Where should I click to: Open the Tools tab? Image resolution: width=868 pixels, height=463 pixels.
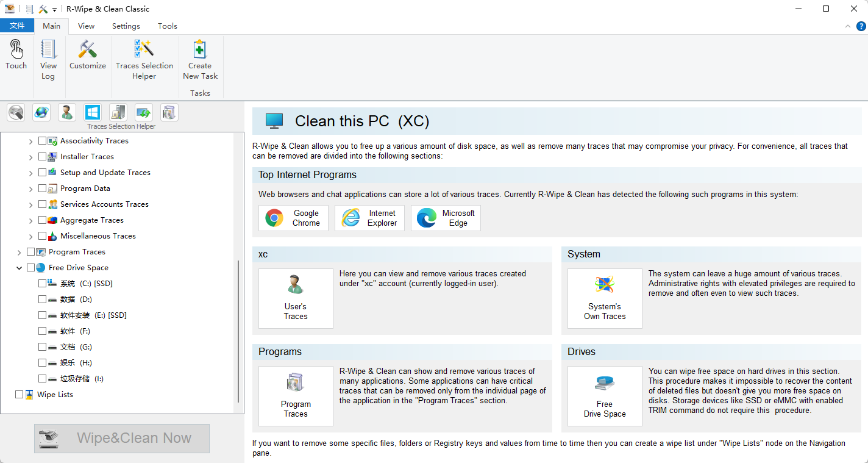point(168,26)
